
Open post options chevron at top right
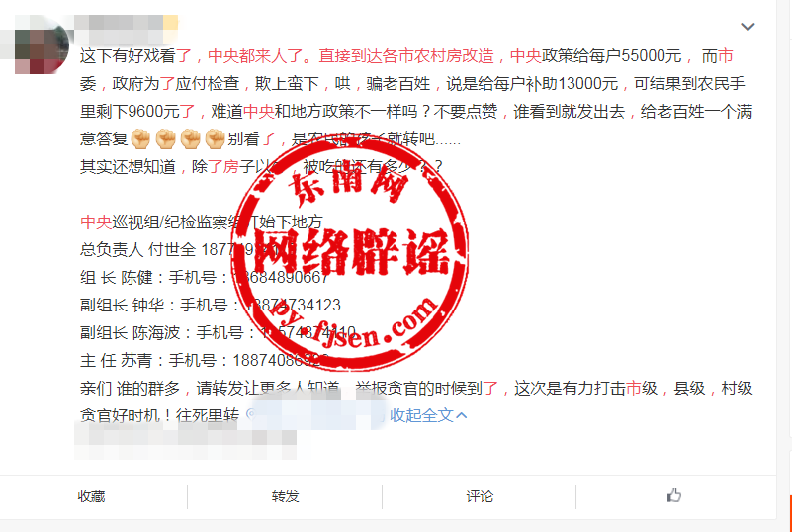[x=748, y=27]
